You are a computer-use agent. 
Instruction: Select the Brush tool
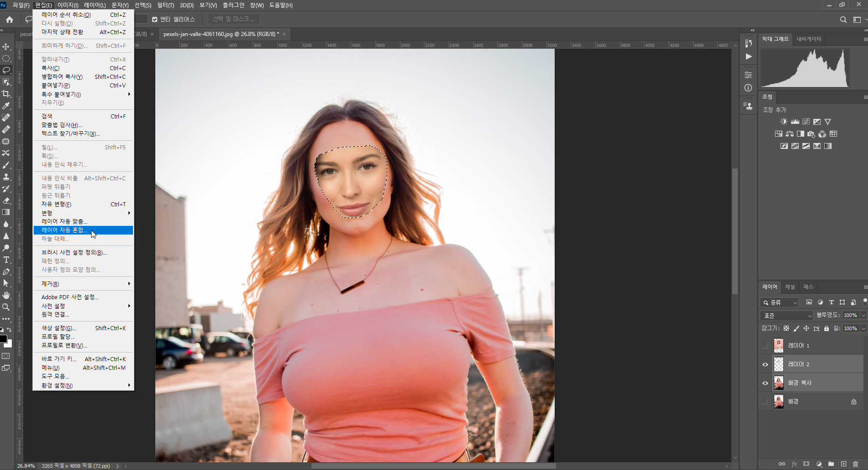pyautogui.click(x=6, y=165)
